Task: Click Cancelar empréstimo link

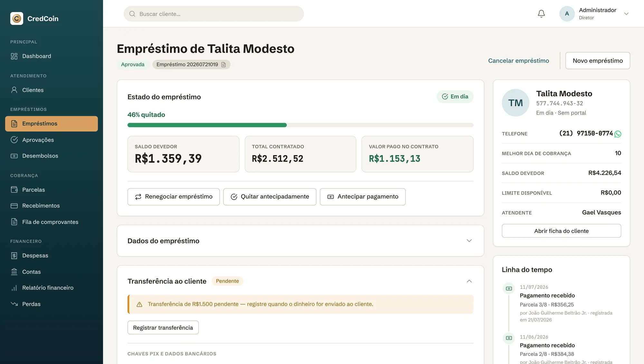Action: coord(518,61)
